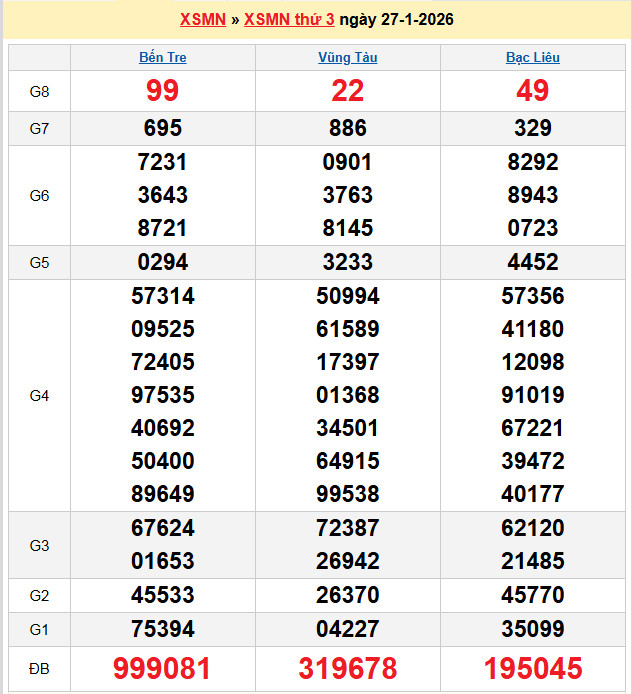Click the G4 row label
The width and height of the screenshot is (632, 694).
39,396
